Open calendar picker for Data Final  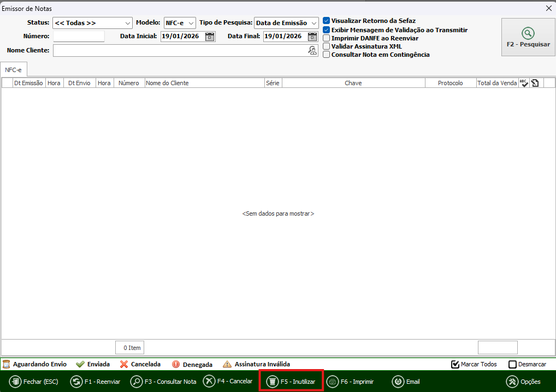(x=312, y=37)
